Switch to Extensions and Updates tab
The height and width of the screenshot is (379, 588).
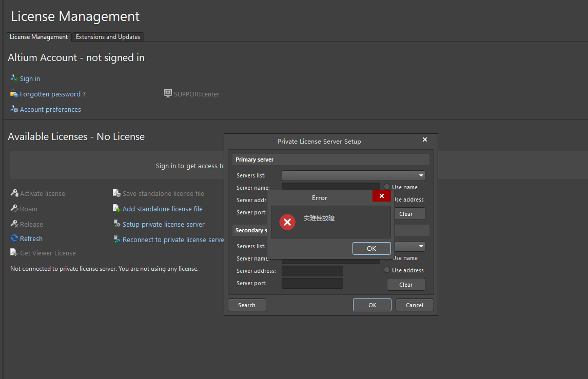tap(108, 37)
